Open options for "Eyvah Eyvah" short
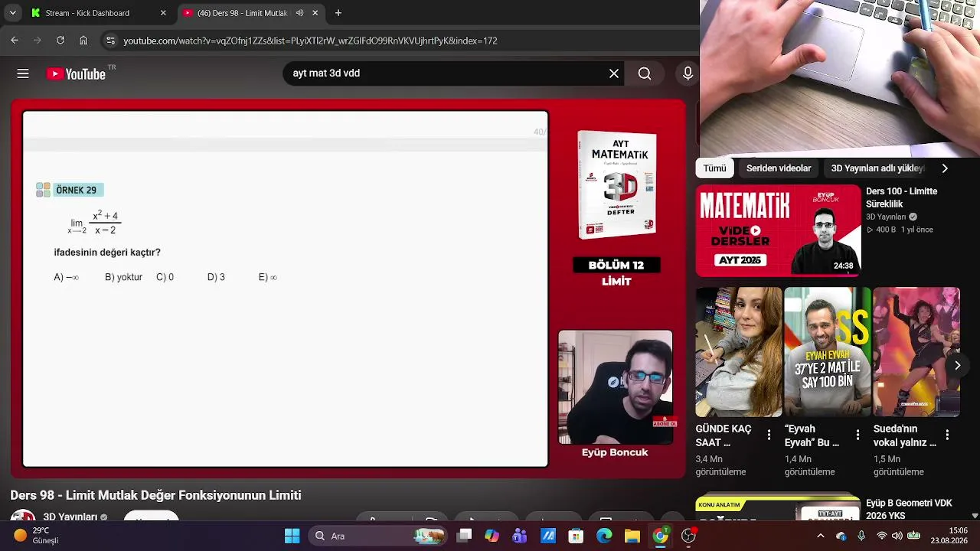 click(x=858, y=435)
